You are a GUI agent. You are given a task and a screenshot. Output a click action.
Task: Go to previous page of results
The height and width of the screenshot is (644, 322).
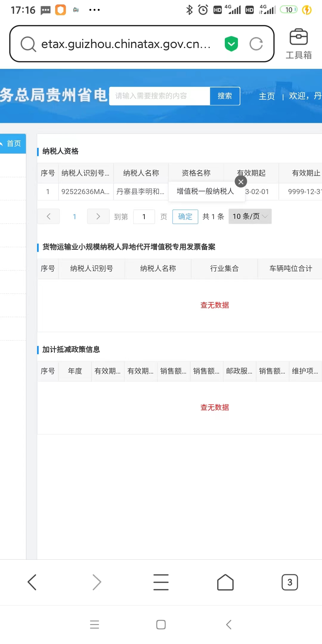coord(49,216)
